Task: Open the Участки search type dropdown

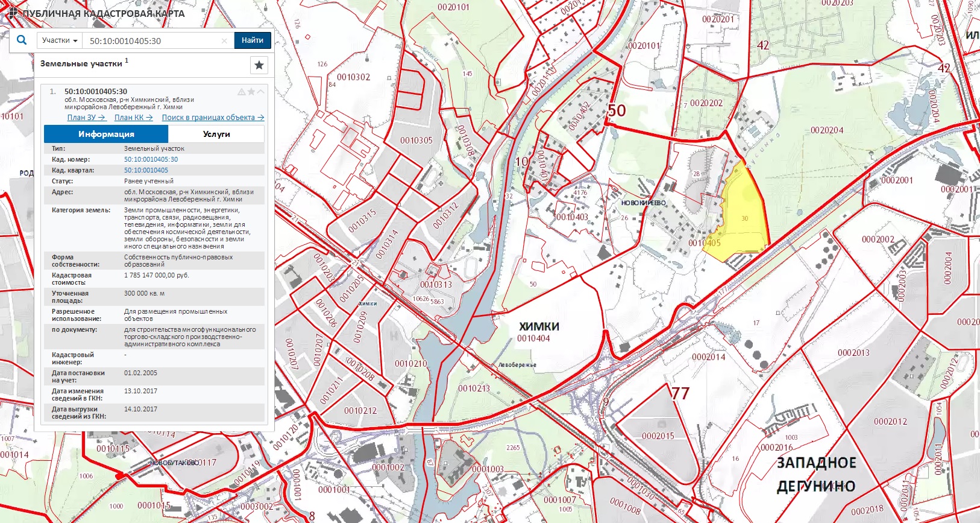Action: point(60,40)
